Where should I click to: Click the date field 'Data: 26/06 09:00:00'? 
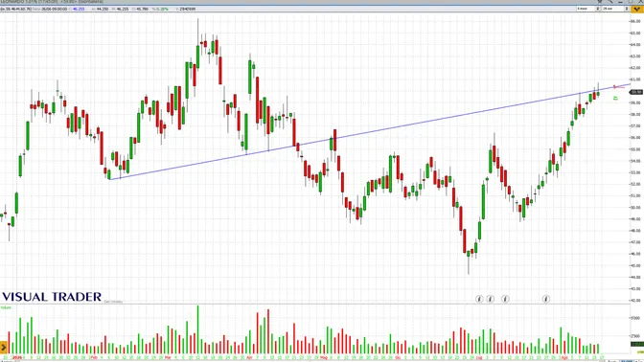[x=50, y=9]
